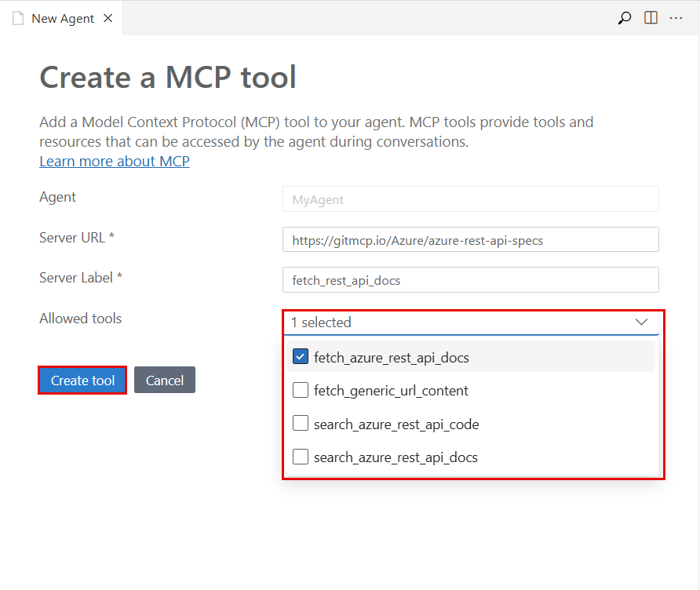
Task: Click the Cancel button
Action: click(x=164, y=380)
